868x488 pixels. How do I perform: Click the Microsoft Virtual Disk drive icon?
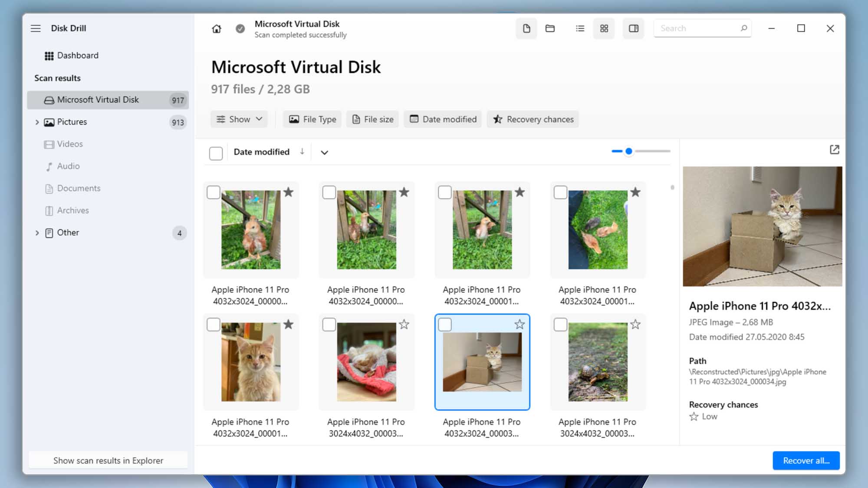point(49,100)
